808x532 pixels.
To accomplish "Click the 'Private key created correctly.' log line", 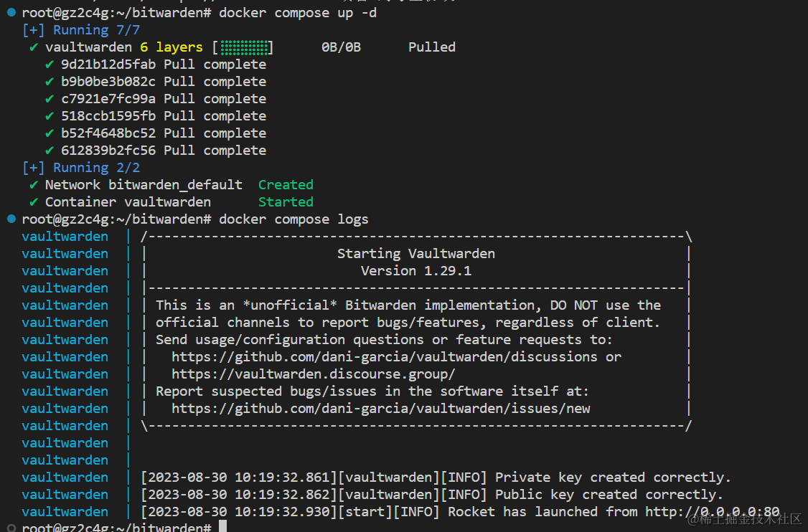I will [613, 478].
